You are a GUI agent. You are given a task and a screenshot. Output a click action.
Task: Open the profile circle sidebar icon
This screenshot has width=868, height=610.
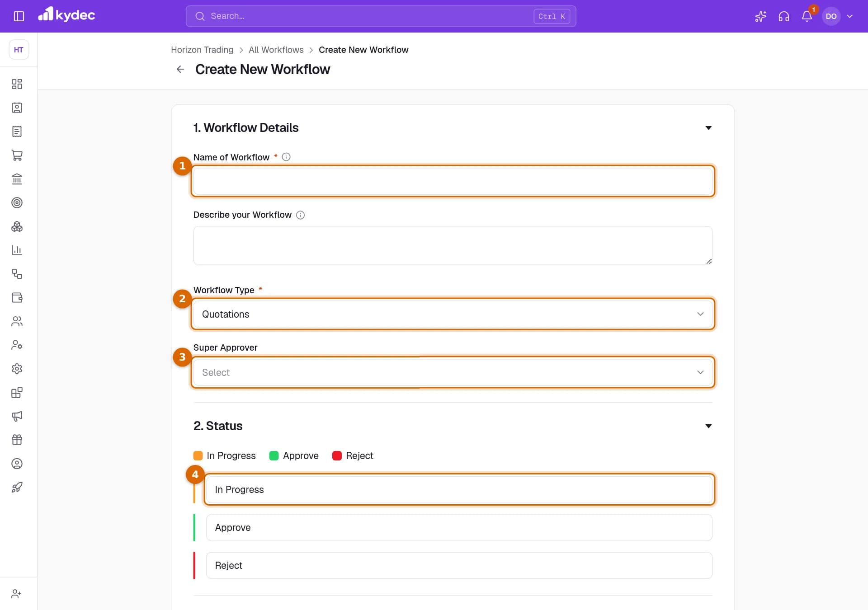point(17,464)
